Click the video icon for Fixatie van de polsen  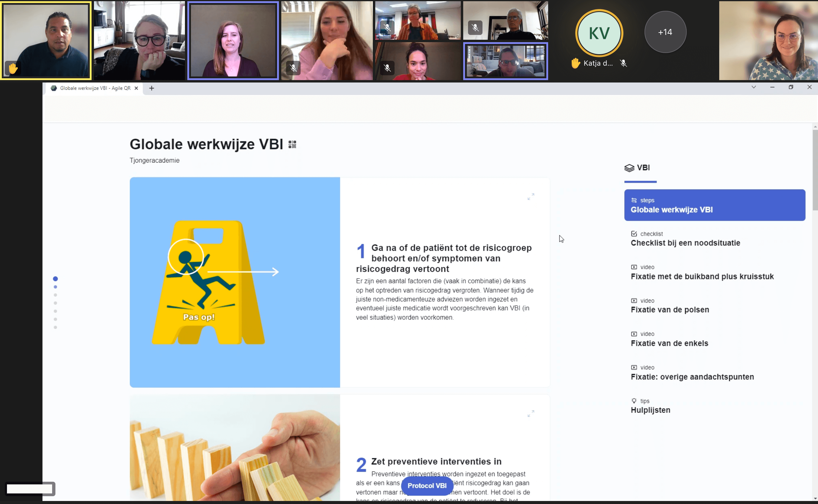(634, 301)
